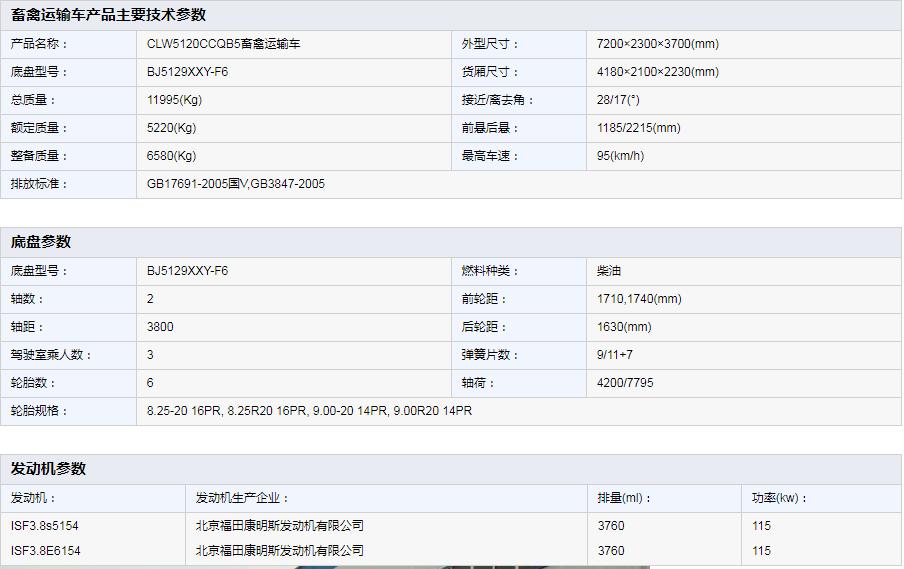Image resolution: width=904 pixels, height=569 pixels.
Task: Click the axle load value 4200/7795
Action: [625, 383]
